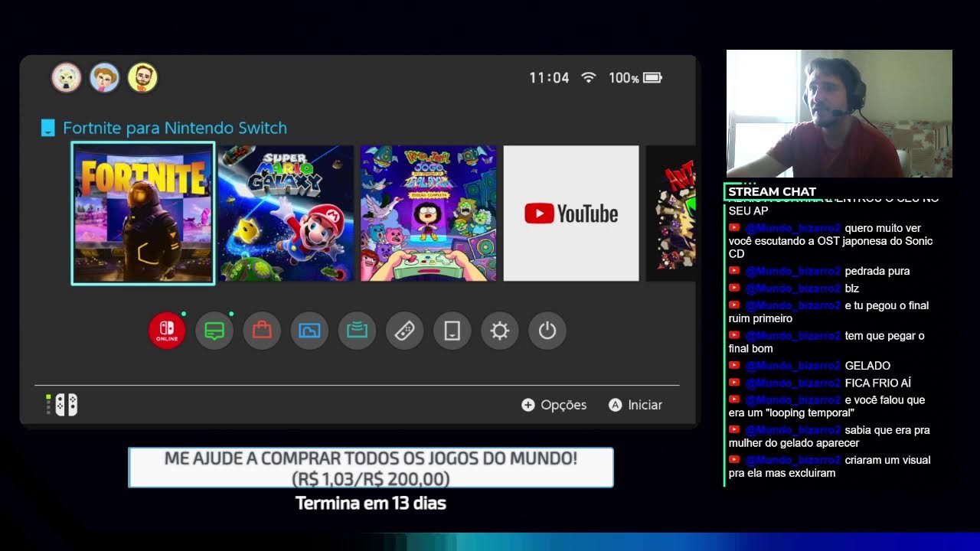980x551 pixels.
Task: Click YouTube badge beside 'tem que pegar o' message
Action: tap(734, 335)
